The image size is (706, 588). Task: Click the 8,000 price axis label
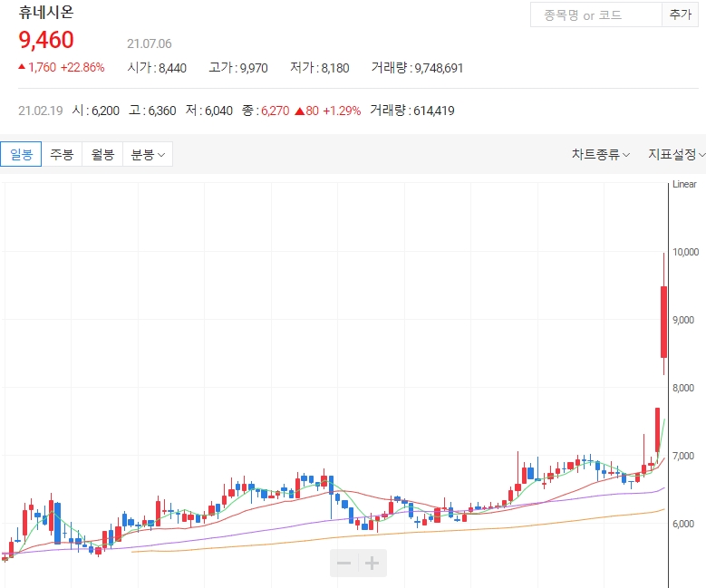683,388
